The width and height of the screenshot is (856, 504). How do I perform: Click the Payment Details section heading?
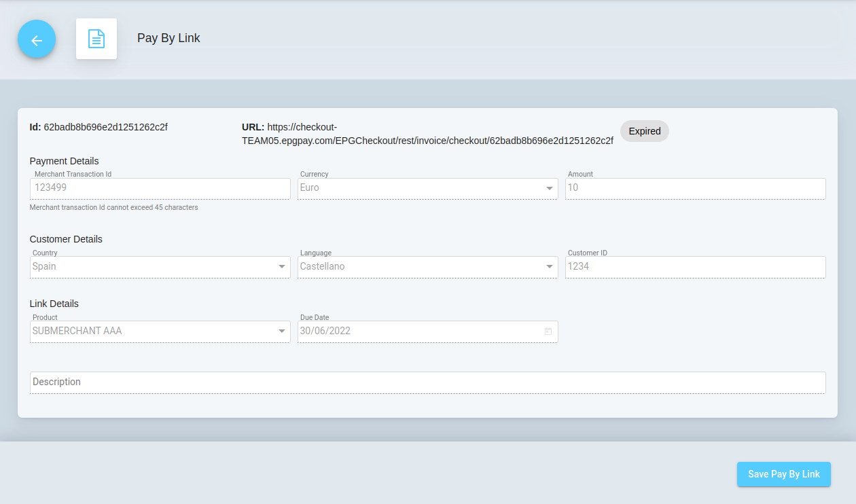point(65,161)
